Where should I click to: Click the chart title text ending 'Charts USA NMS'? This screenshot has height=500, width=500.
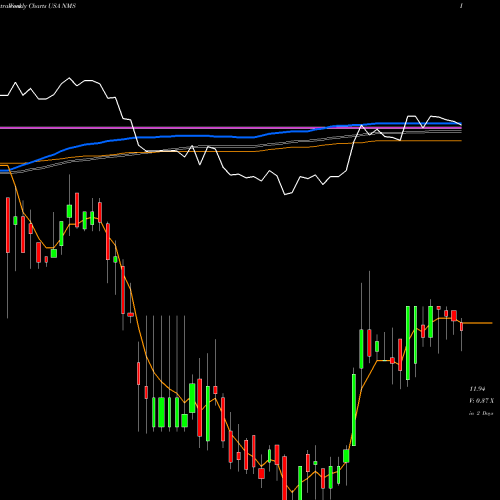coord(38,6)
